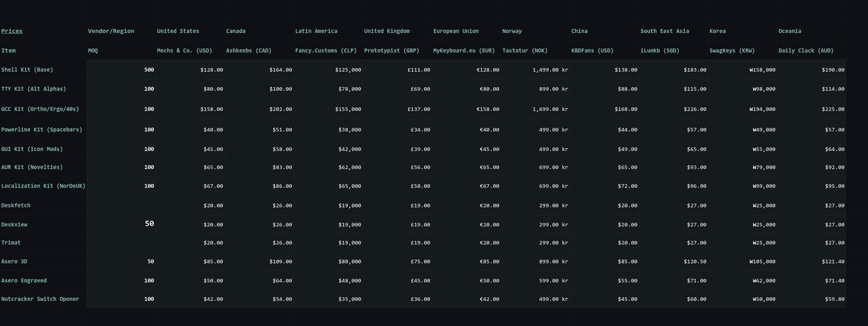Select the Powerline Kit (Spacebars) row label
Viewport: 868px width, 326px height.
[x=42, y=129]
